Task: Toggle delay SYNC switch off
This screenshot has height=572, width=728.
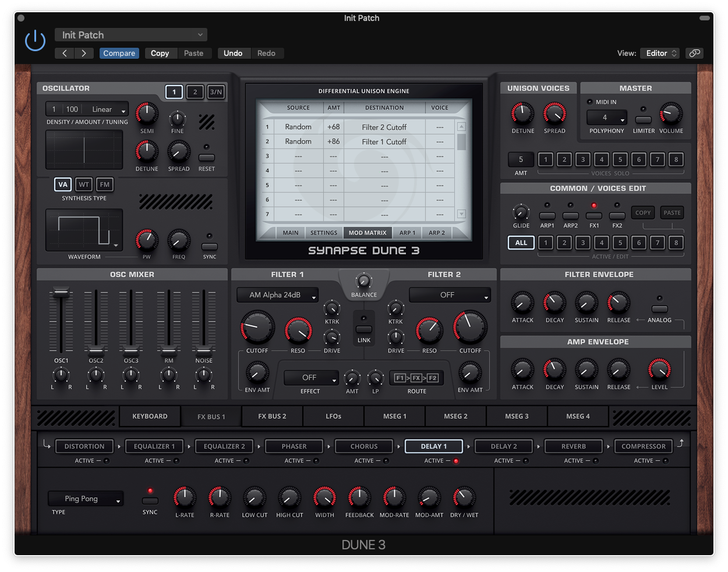Action: pyautogui.click(x=150, y=500)
